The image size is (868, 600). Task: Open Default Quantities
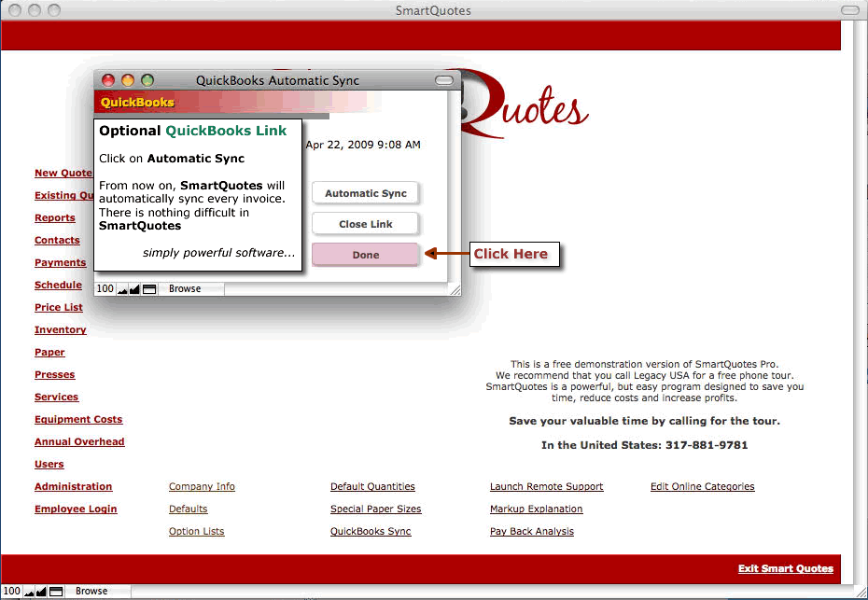pos(372,486)
